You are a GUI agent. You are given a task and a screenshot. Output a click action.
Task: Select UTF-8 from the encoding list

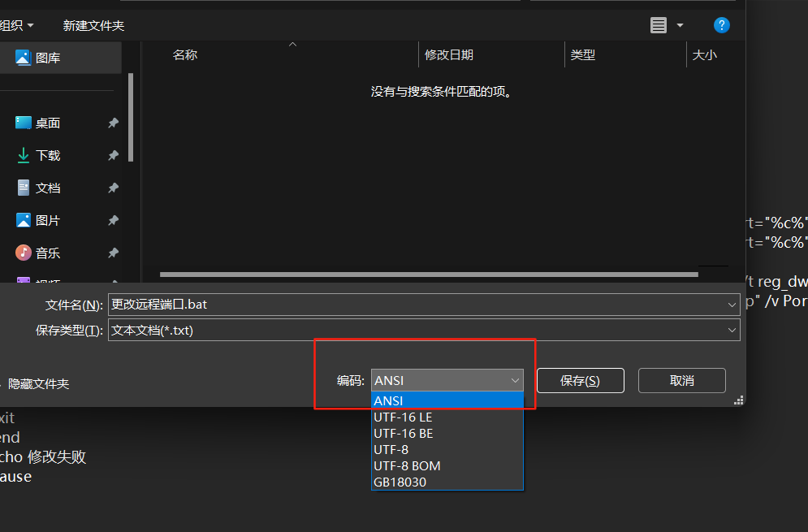391,449
